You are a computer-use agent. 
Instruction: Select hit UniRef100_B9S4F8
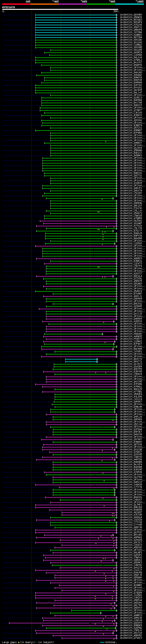pos(131,22)
